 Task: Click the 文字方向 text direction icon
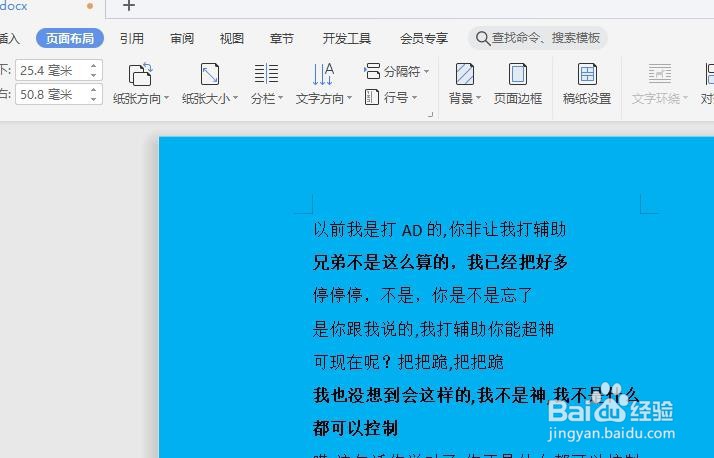(x=323, y=74)
